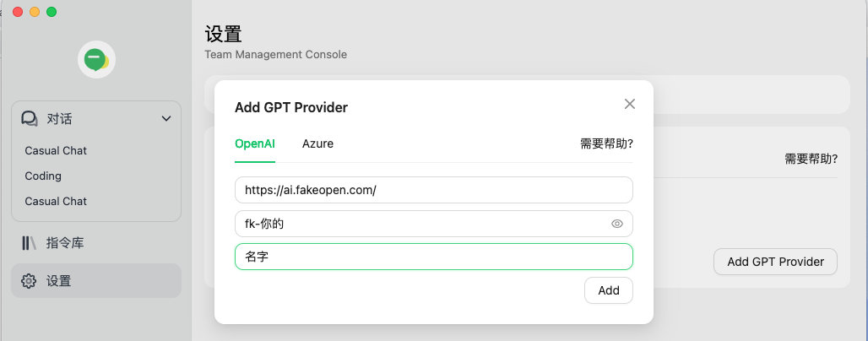The height and width of the screenshot is (341, 868).
Task: Click the 对话 chat bubble icon
Action: click(x=30, y=118)
